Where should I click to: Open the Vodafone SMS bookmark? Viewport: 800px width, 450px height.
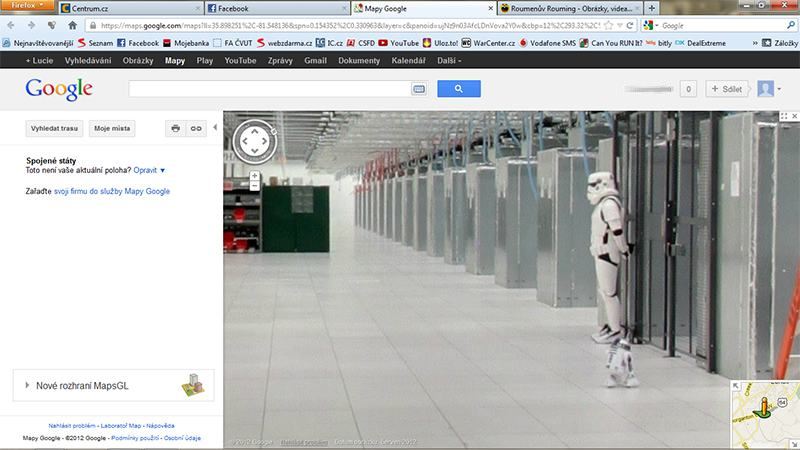tap(547, 43)
